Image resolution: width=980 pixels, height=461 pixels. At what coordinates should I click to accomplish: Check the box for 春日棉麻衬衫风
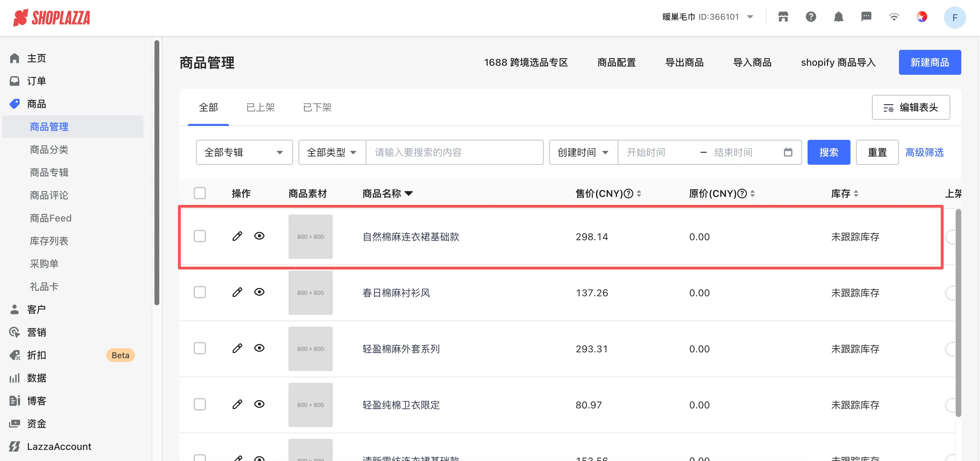pos(200,292)
